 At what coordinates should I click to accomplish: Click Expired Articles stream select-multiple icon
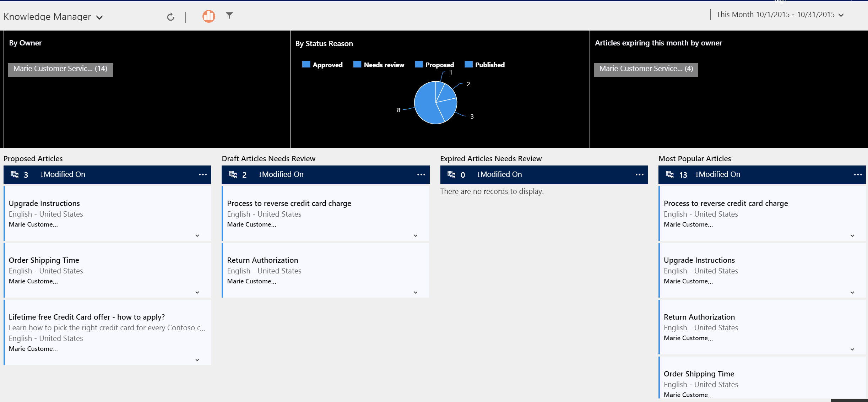click(x=451, y=174)
